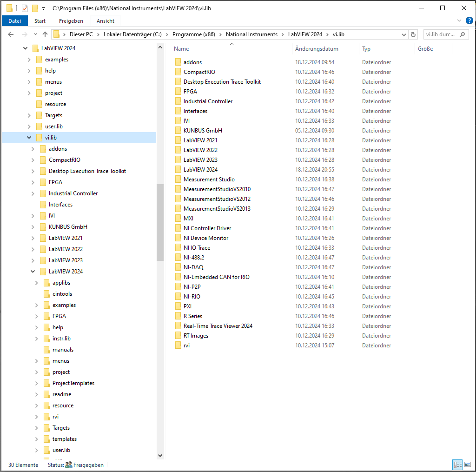Screen dimensions: 476x472
Task: Click navigation pane scroll down arrow
Action: tap(160, 456)
